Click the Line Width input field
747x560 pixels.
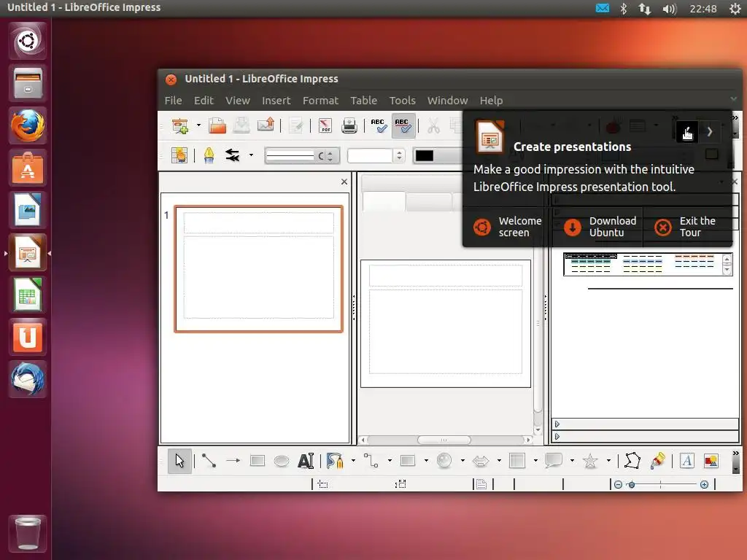[371, 156]
